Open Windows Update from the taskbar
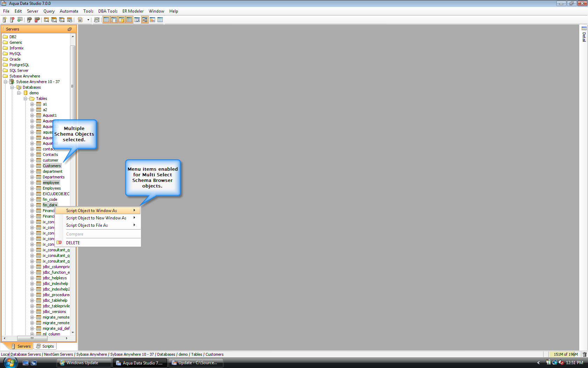Image resolution: width=588 pixels, height=368 pixels. [x=84, y=363]
